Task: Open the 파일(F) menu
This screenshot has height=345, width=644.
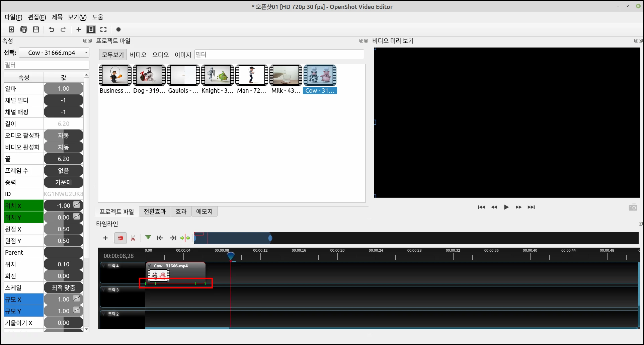Action: coord(13,17)
